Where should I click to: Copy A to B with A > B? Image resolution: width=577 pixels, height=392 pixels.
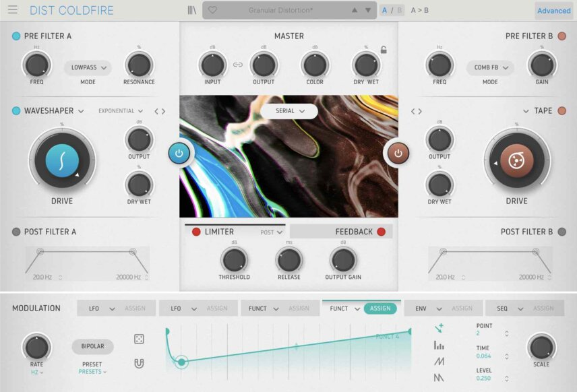[419, 10]
